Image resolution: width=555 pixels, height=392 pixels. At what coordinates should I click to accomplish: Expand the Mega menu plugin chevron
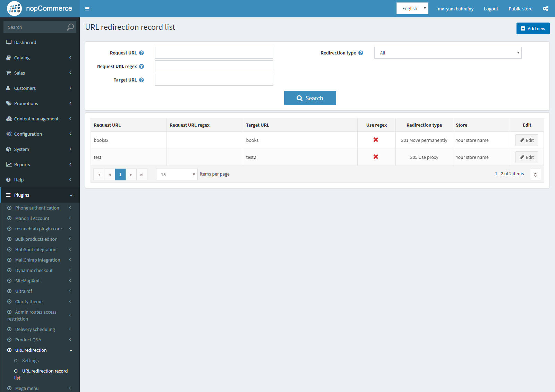[70, 388]
